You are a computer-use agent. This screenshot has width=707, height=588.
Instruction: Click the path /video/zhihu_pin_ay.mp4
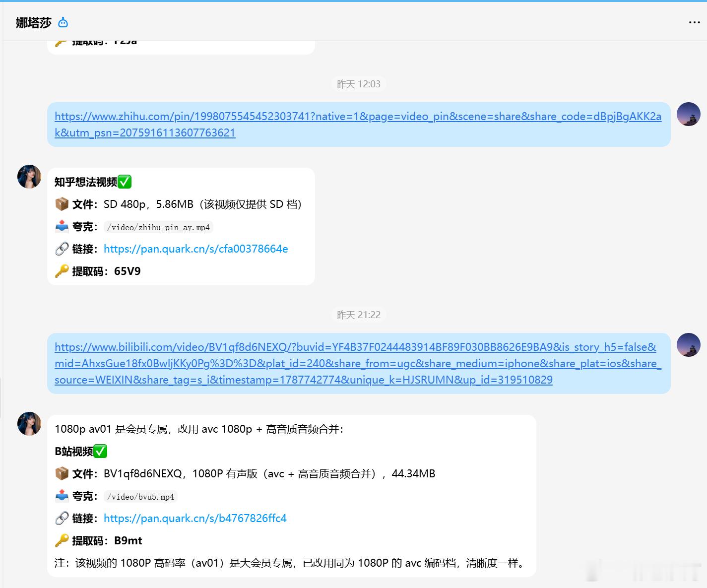(159, 228)
